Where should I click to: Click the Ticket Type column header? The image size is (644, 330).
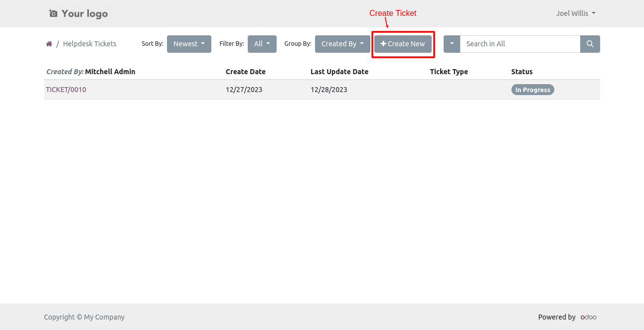click(449, 72)
